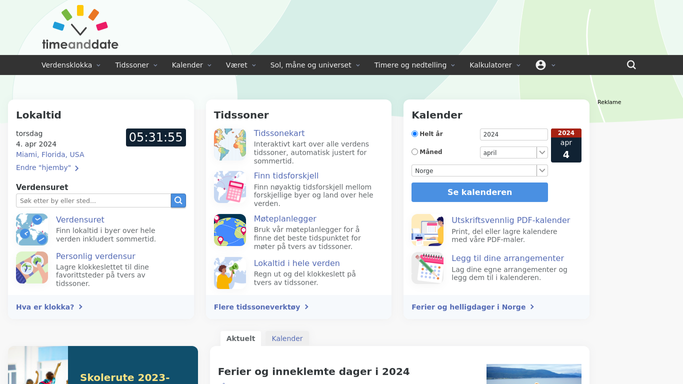Click the city search input field

pyautogui.click(x=94, y=201)
